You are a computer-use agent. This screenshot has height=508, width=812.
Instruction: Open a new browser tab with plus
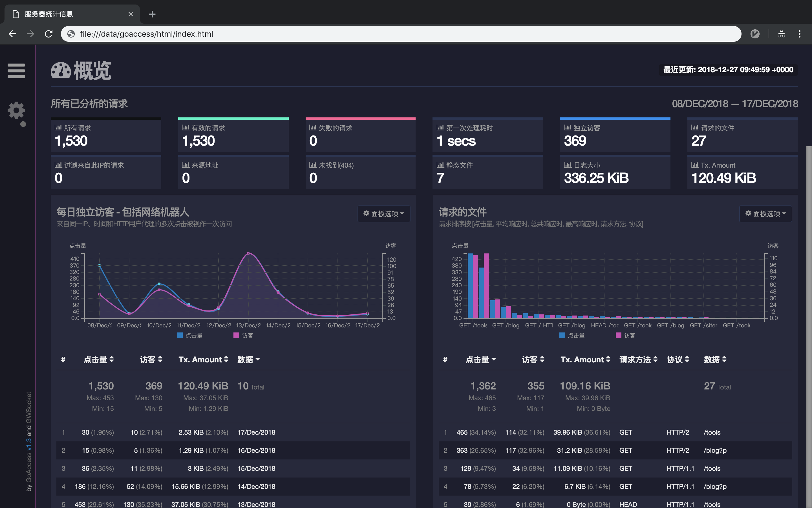[152, 14]
